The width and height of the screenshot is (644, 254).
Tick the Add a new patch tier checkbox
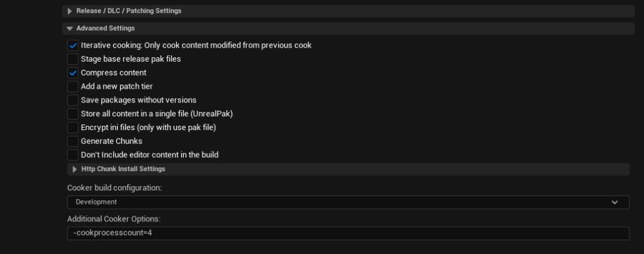point(73,87)
